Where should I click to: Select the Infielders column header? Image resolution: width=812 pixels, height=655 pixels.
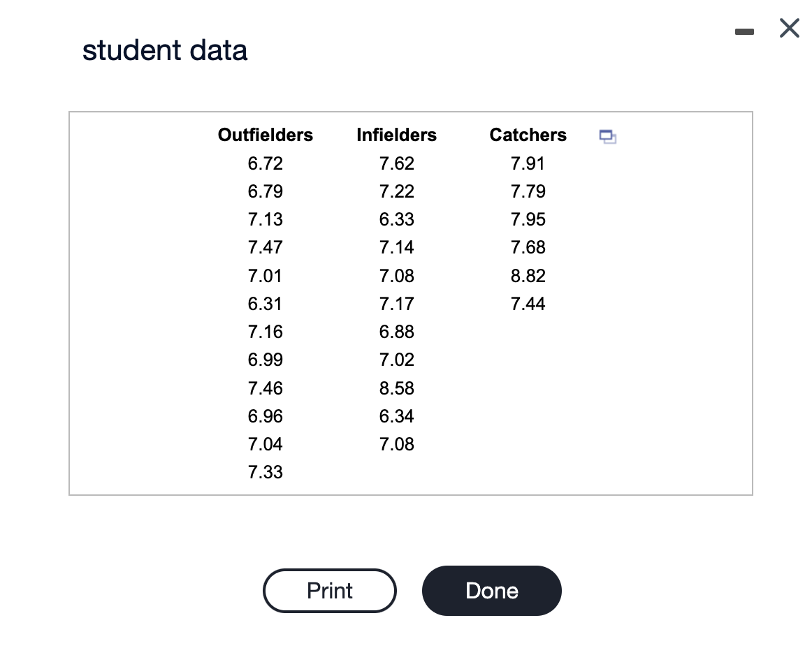click(x=396, y=135)
